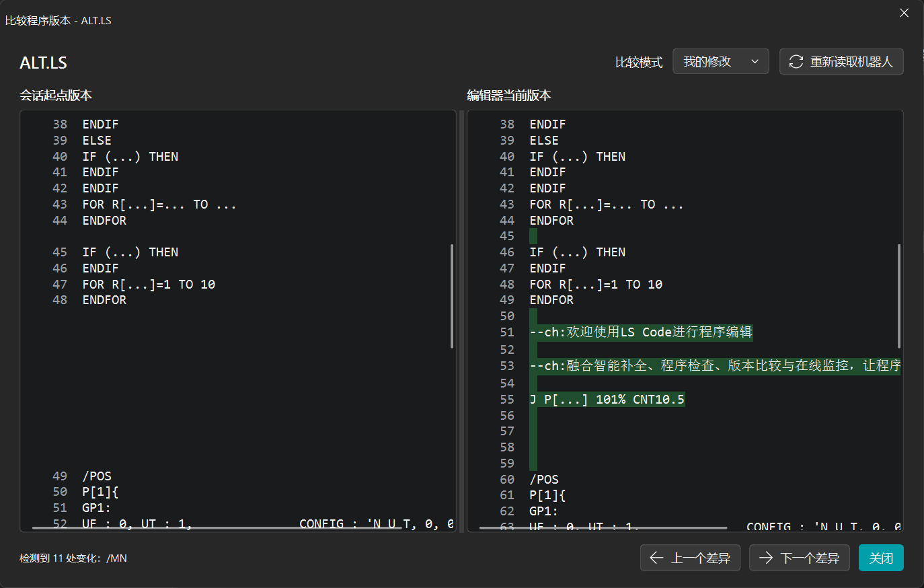The height and width of the screenshot is (588, 924).
Task: Open the 比较模式 dropdown showing 我的修改
Action: tap(721, 62)
